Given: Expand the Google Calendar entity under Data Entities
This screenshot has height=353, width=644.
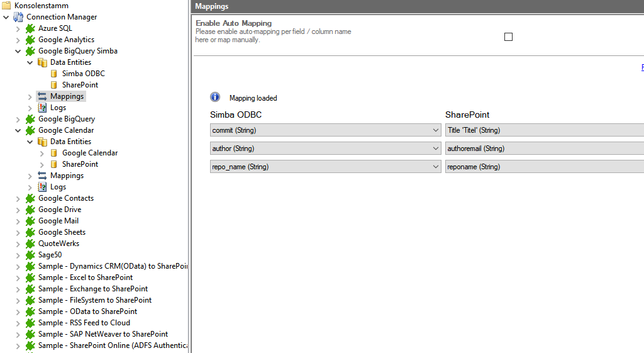Looking at the screenshot, I should coord(42,153).
